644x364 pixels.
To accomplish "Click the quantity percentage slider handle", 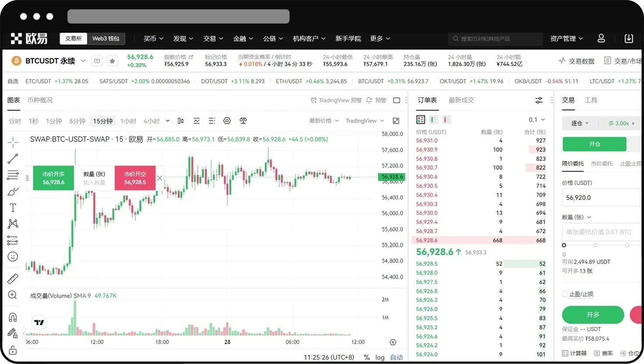I will [x=564, y=245].
